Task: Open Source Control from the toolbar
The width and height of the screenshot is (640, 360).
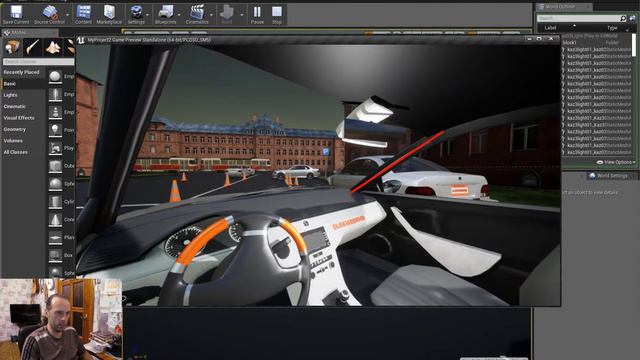Action: [49, 14]
